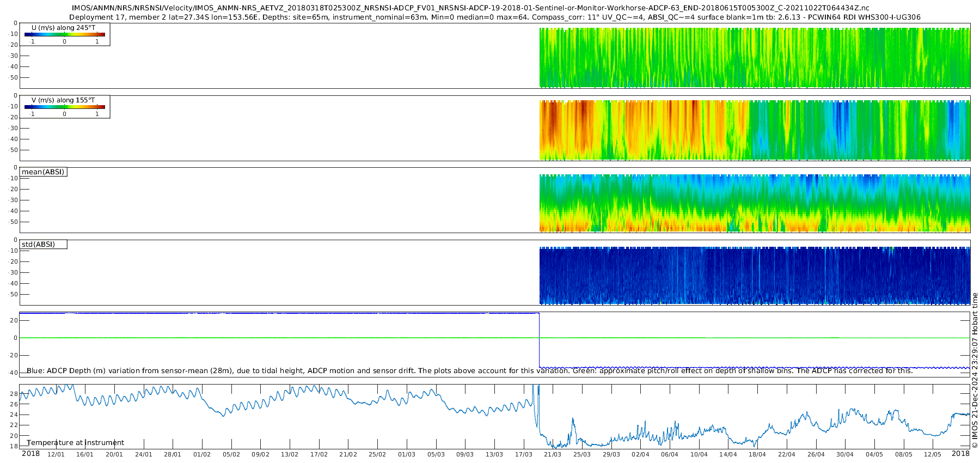Click the 17/03 date tick label

coord(523,454)
